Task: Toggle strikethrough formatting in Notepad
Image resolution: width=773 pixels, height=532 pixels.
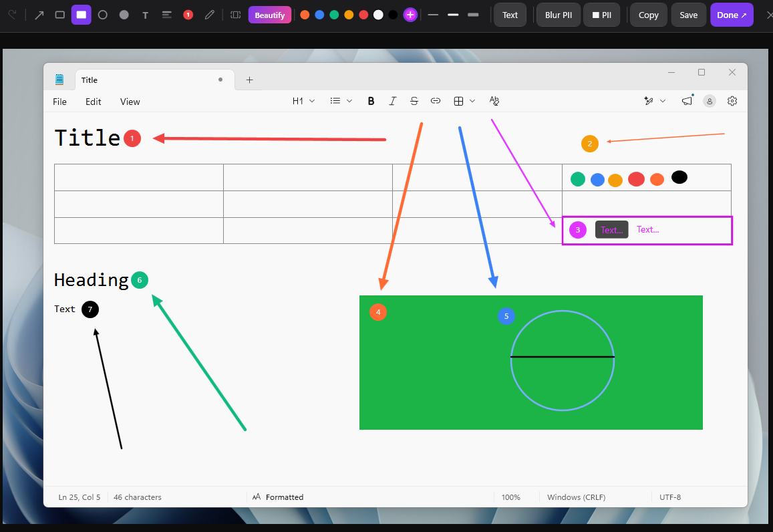Action: tap(414, 101)
